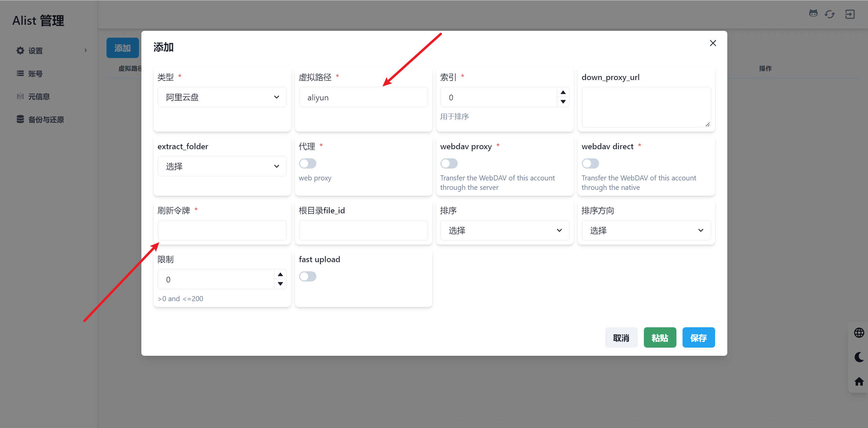This screenshot has height=428, width=868.
Task: Turn on the webdav proxy switch
Action: coord(449,163)
